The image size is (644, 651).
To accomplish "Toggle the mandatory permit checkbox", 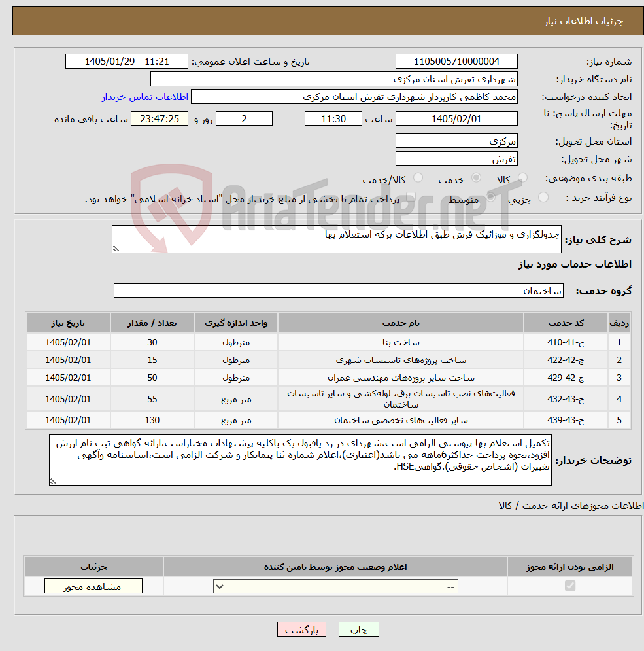I will coord(570,586).
